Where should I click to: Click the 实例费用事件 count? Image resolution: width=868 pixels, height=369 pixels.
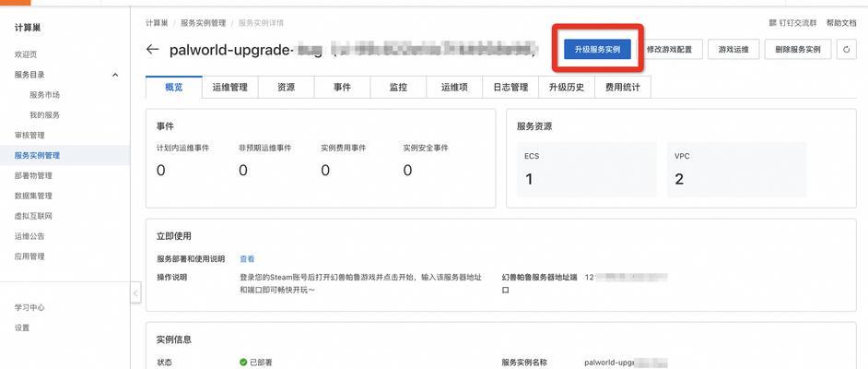[x=325, y=170]
